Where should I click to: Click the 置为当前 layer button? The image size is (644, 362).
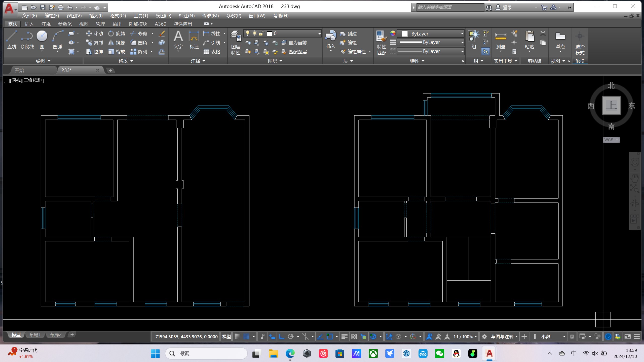click(x=294, y=43)
